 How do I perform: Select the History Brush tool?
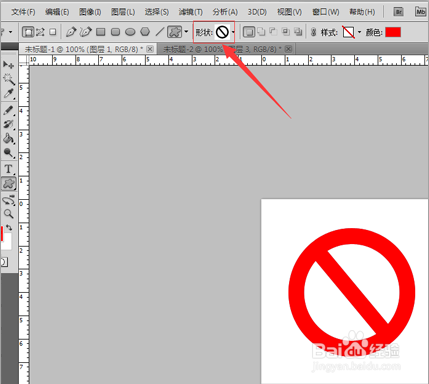9,124
